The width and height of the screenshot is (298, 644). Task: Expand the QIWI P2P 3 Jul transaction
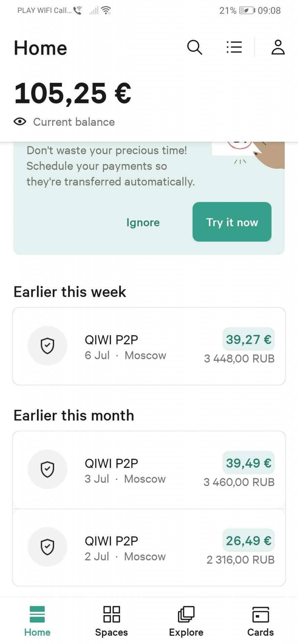coord(149,470)
